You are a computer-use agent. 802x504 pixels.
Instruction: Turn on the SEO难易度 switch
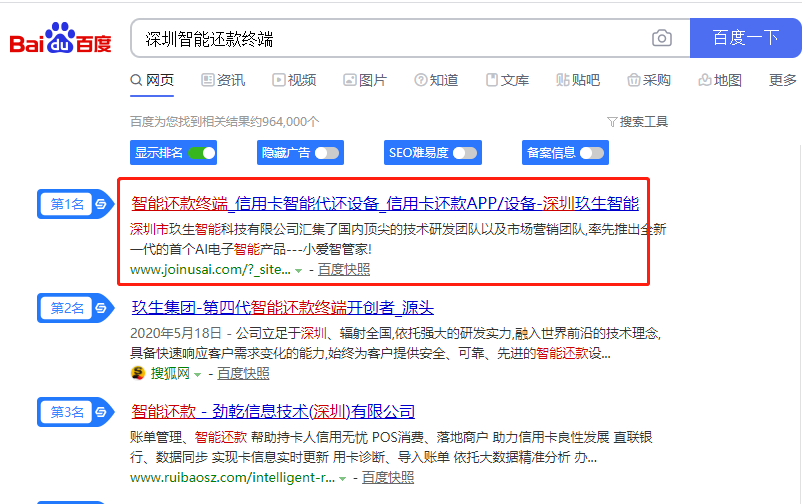pyautogui.click(x=464, y=153)
